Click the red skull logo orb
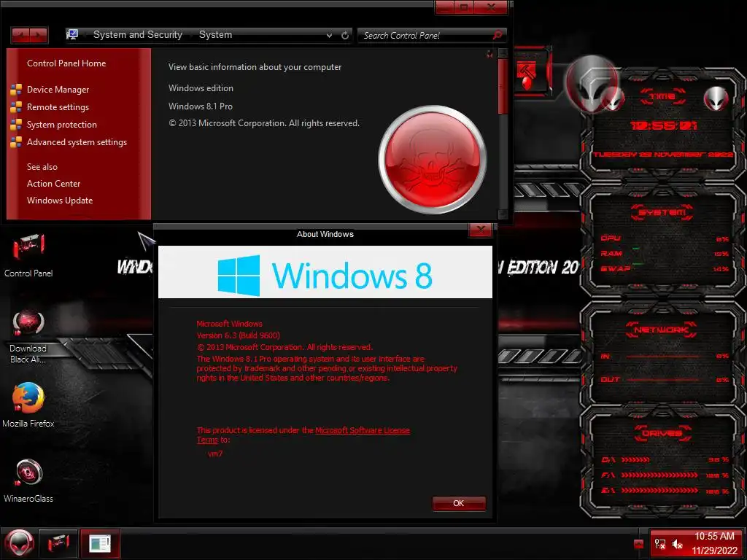 pyautogui.click(x=433, y=160)
